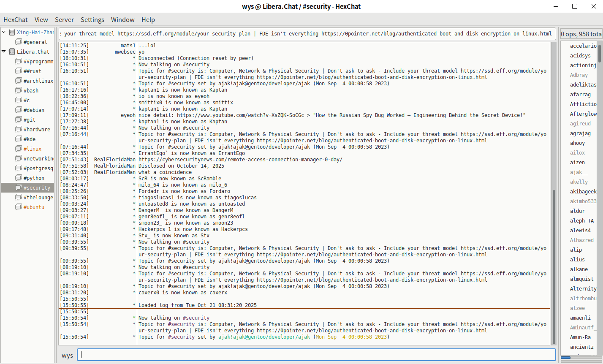Open the cybersecuritynews.com link from RealFloridaMan

240,160
